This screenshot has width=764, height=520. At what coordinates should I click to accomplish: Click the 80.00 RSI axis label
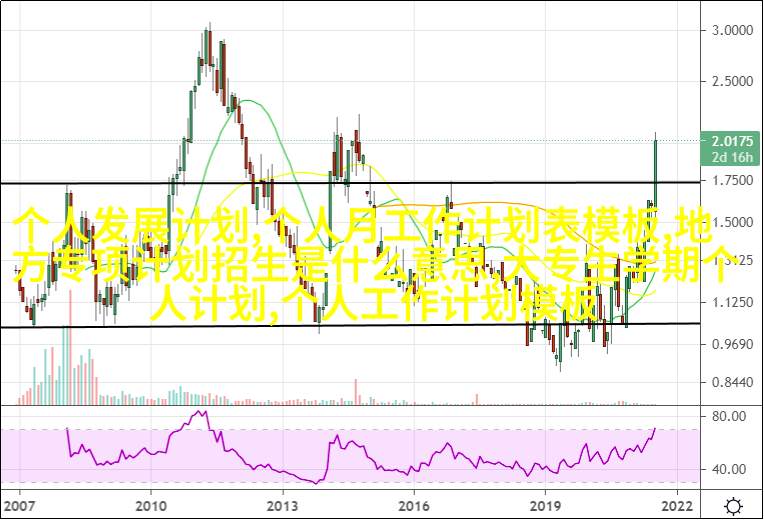728,416
